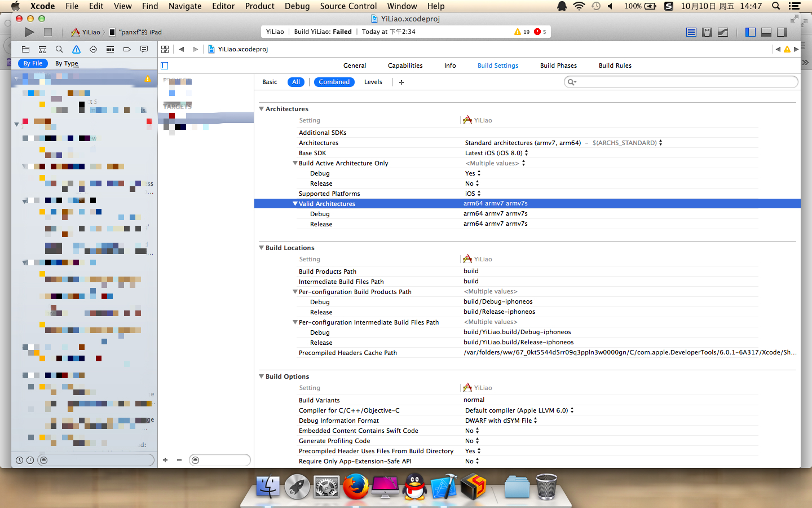
Task: Show All build settings
Action: point(296,82)
